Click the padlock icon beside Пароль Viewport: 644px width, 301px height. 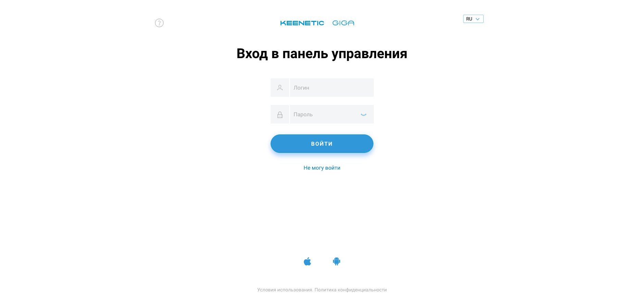click(280, 114)
